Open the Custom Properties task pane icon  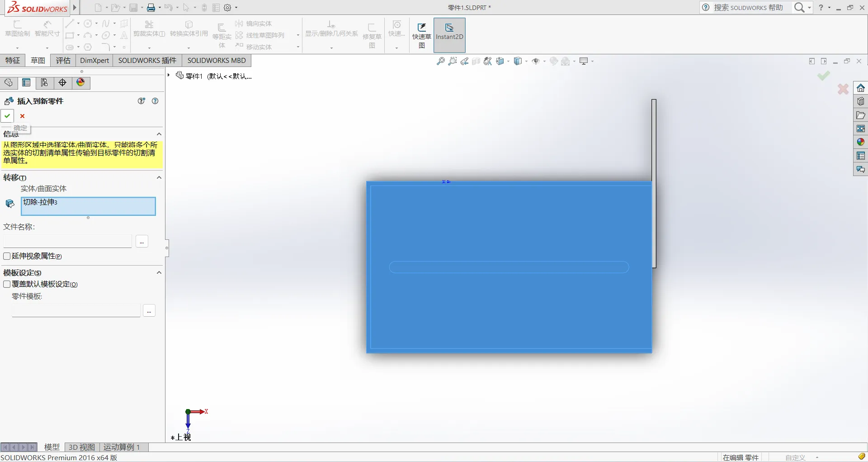[861, 156]
